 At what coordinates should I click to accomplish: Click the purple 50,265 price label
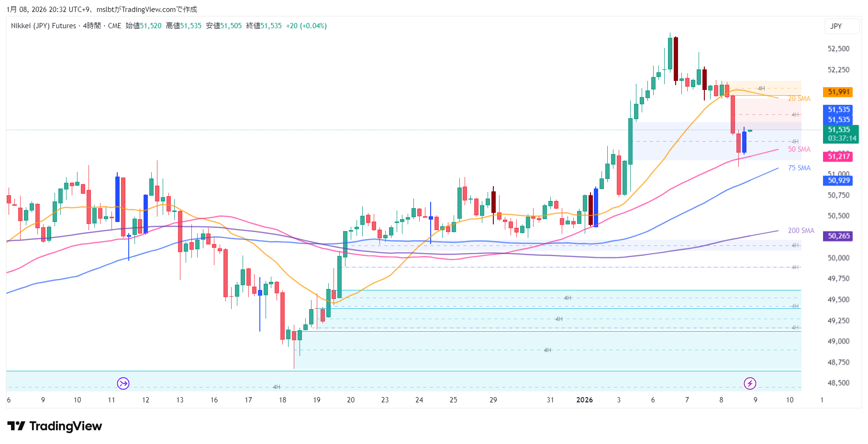tap(839, 236)
